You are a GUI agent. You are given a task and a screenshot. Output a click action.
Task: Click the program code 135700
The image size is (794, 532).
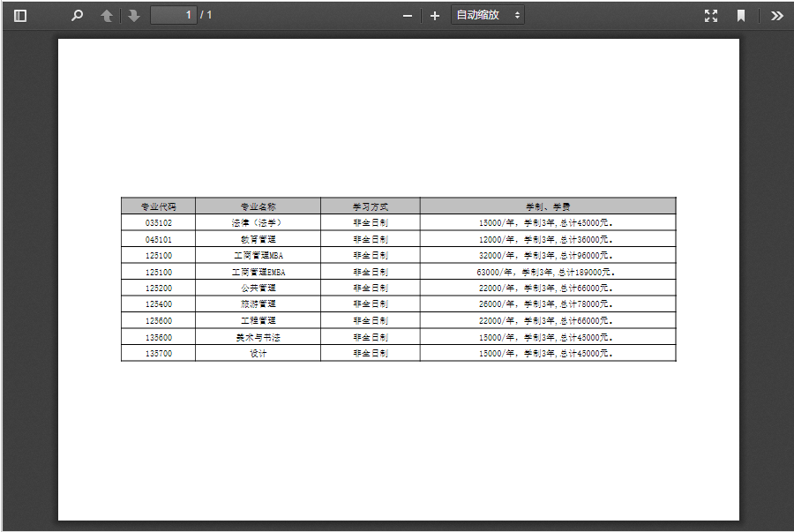[x=159, y=354]
